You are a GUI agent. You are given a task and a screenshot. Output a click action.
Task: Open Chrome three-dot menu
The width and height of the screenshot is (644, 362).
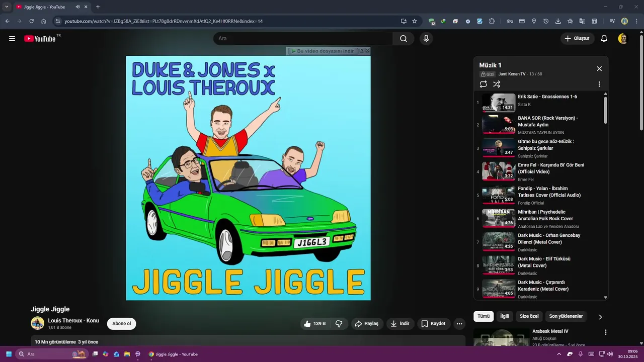click(x=636, y=21)
